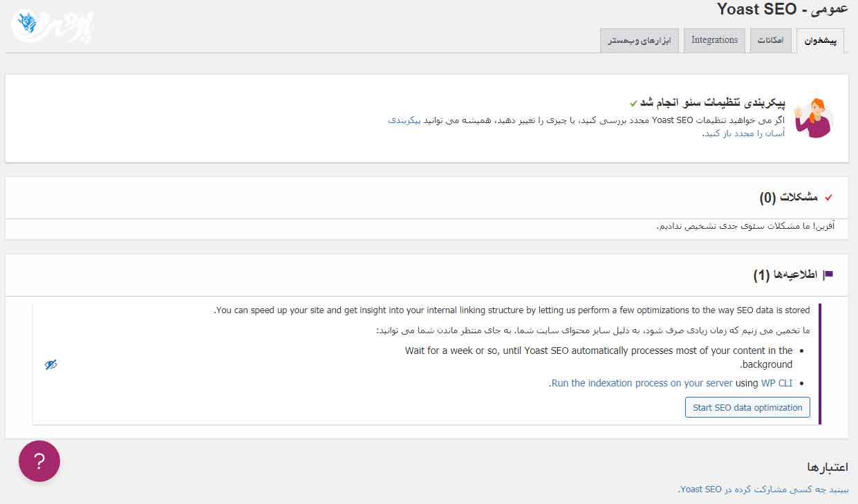Select the 'آفرین!' no problems message

coord(745,227)
